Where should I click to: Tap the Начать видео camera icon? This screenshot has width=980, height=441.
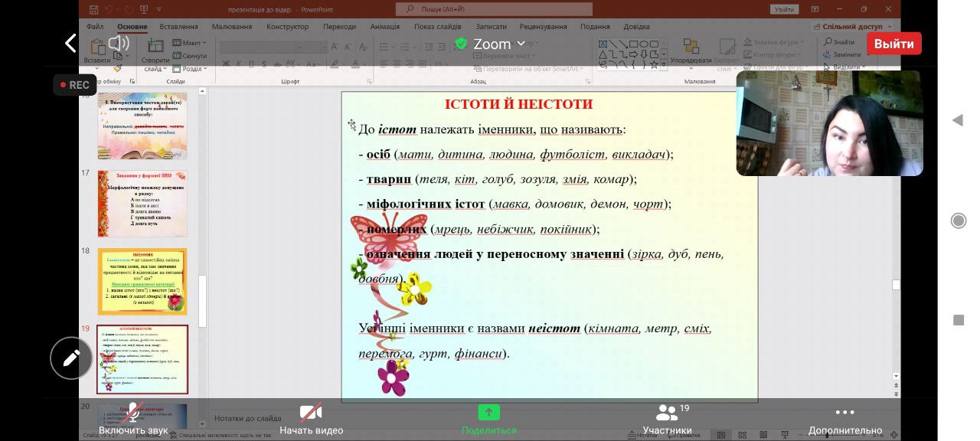tap(311, 413)
